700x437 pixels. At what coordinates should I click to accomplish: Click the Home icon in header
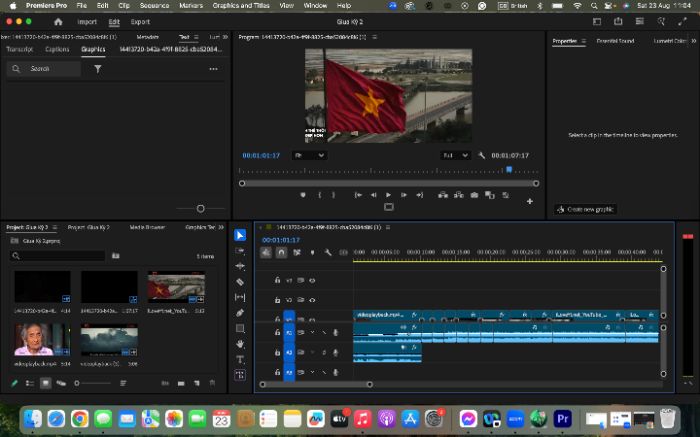pyautogui.click(x=58, y=22)
